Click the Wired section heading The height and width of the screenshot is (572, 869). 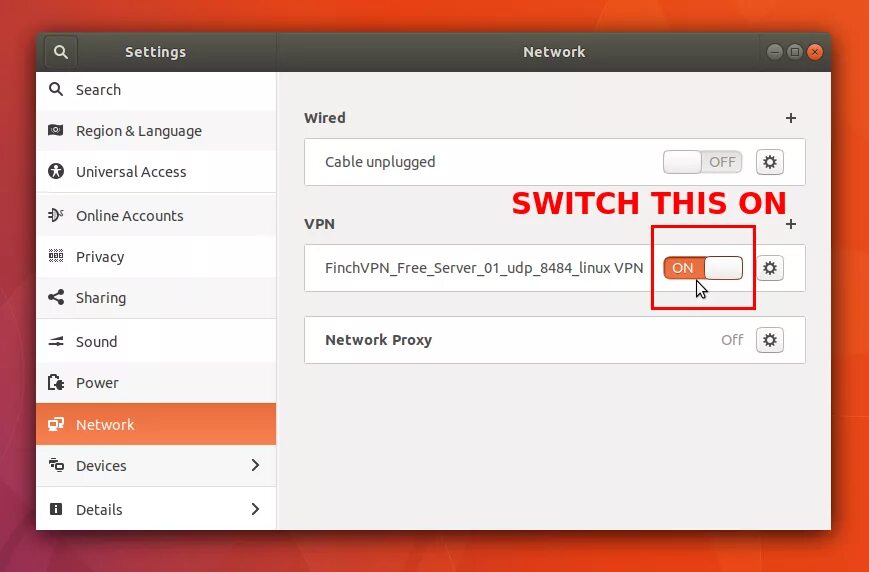coord(324,118)
